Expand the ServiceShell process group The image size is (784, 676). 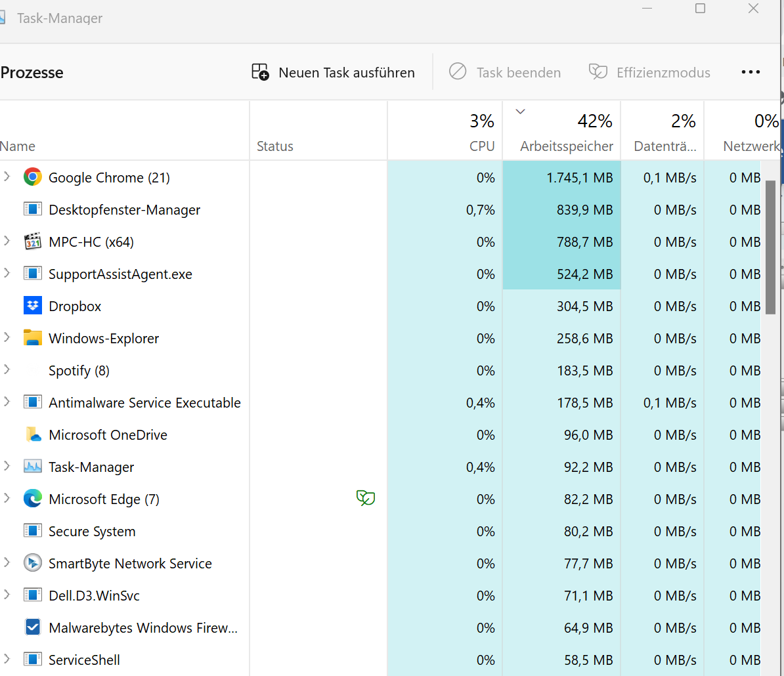coord(7,658)
